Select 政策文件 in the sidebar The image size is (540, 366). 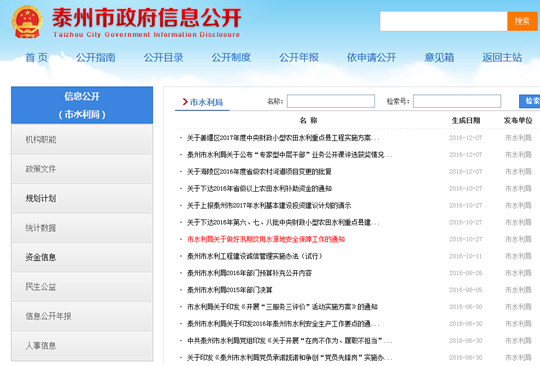[x=82, y=169]
